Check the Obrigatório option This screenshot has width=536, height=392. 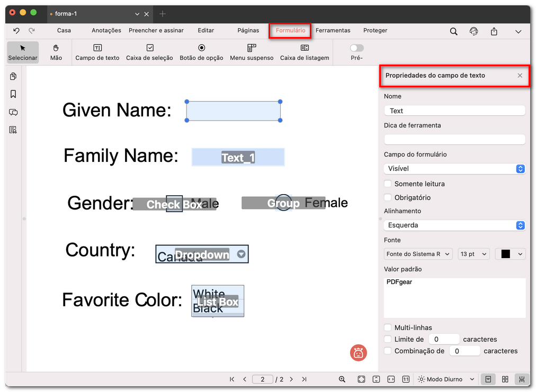point(388,198)
